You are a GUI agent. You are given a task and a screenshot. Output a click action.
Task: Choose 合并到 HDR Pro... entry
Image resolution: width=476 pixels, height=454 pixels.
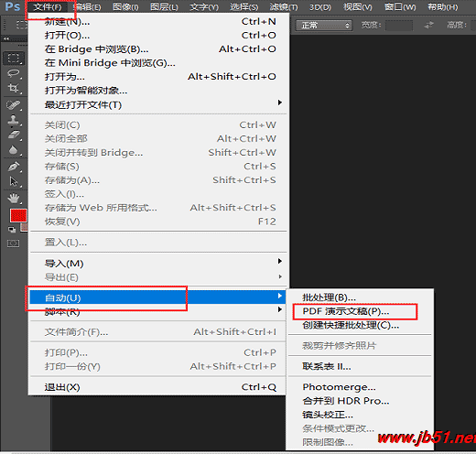tap(360, 401)
